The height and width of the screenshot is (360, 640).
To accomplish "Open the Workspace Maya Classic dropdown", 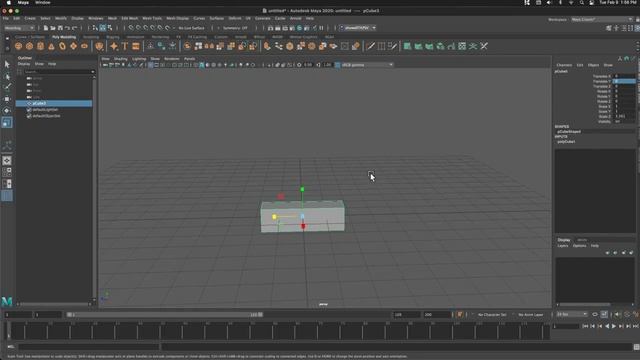I will tap(602, 19).
